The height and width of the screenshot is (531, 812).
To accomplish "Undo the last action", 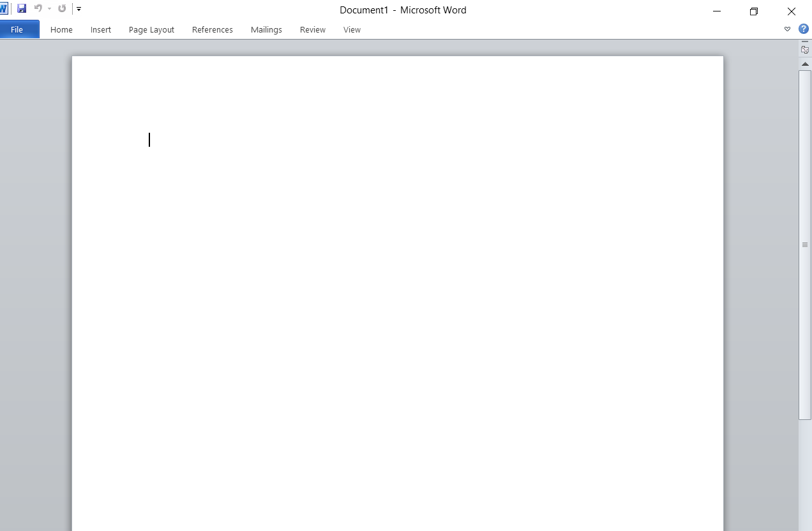I will point(38,9).
